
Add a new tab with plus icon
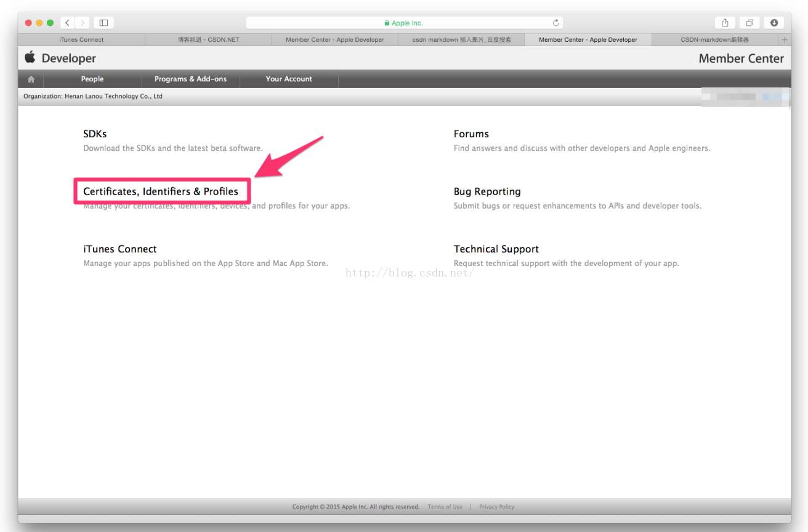(785, 40)
